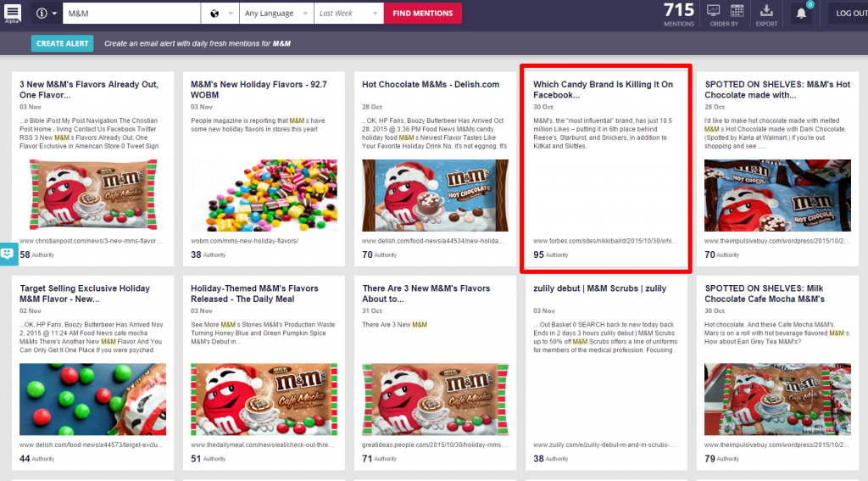Viewport: 868px width, 481px height.
Task: Click the www.christianpost.com URL
Action: click(91, 241)
